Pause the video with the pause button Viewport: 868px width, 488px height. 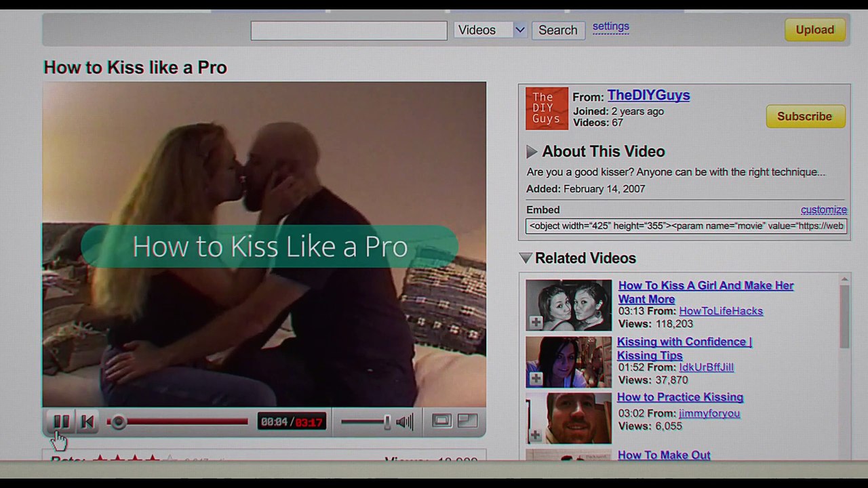pos(61,422)
